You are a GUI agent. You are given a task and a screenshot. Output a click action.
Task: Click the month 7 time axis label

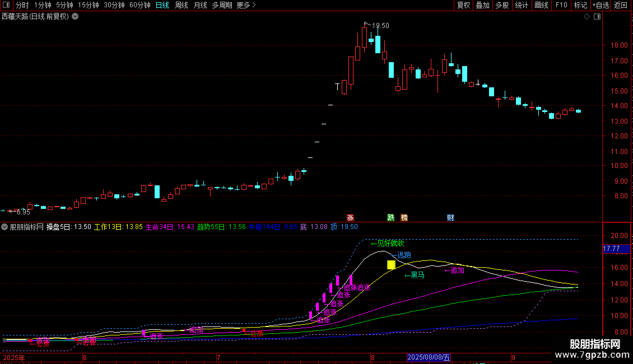click(x=218, y=357)
